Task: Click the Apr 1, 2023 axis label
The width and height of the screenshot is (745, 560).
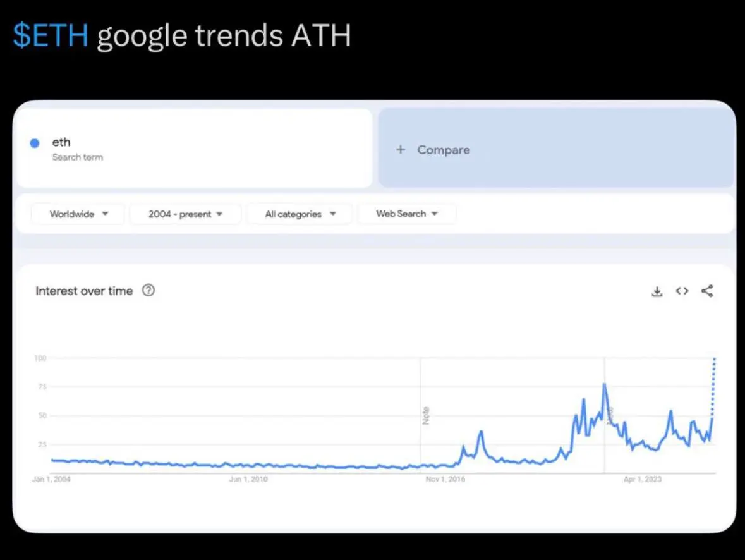Action: [x=643, y=479]
